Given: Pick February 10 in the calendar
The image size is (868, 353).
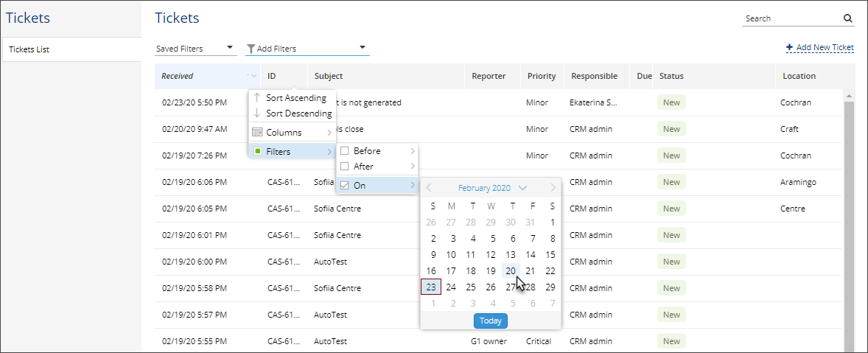Looking at the screenshot, I should tap(451, 255).
